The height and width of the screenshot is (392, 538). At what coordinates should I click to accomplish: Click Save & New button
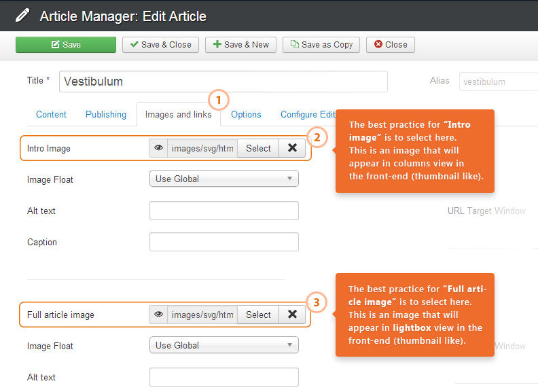point(241,45)
